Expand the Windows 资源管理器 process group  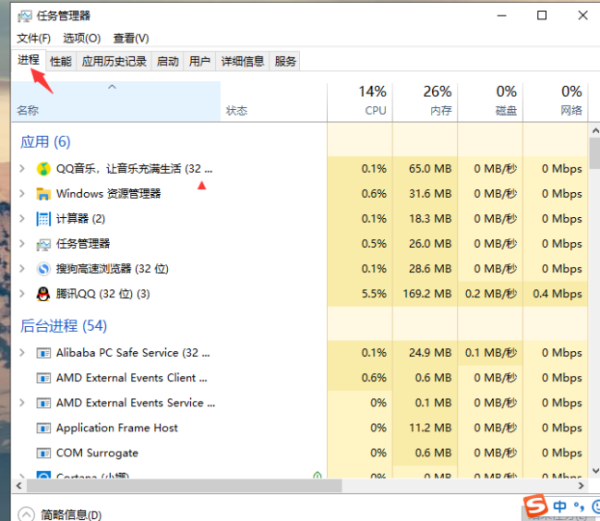click(x=22, y=194)
